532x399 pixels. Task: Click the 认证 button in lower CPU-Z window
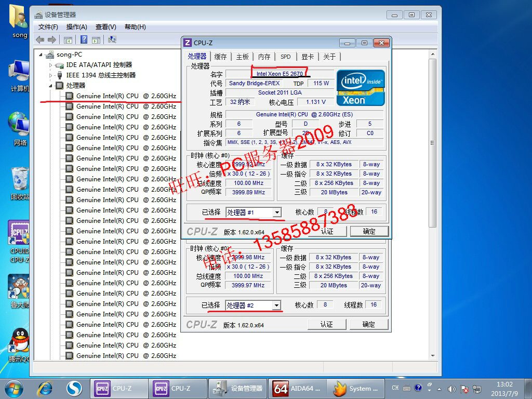point(326,324)
